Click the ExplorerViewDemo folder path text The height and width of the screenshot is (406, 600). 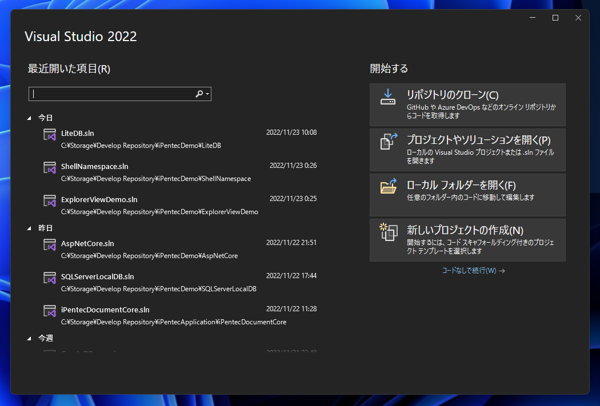[160, 212]
